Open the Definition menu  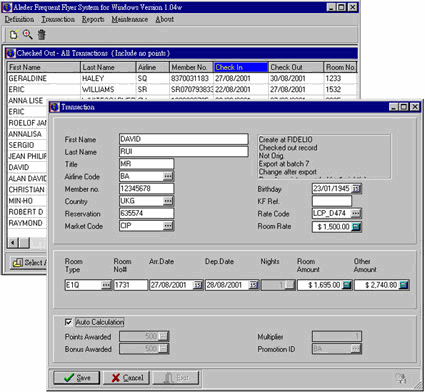click(19, 19)
